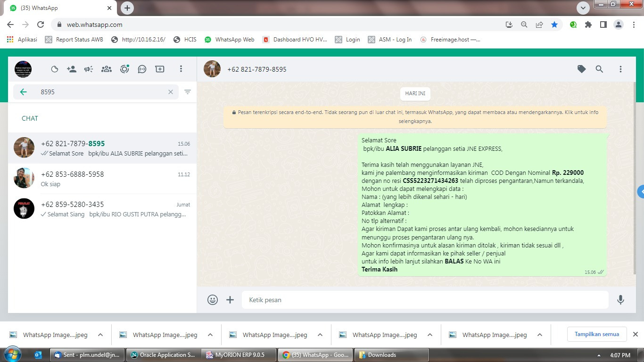This screenshot has width=644, height=362.
Task: Click profile photo of 859-5280-3435 chat
Action: click(x=24, y=208)
